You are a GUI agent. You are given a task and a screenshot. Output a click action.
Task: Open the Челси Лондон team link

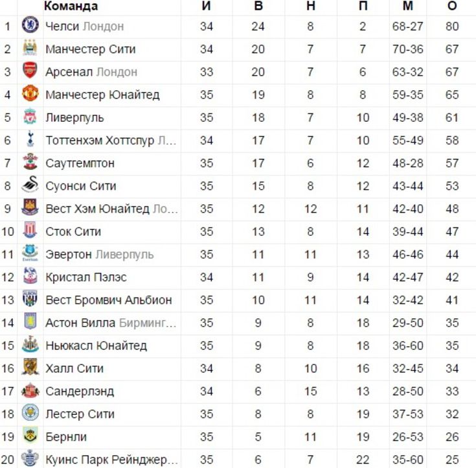pos(85,27)
